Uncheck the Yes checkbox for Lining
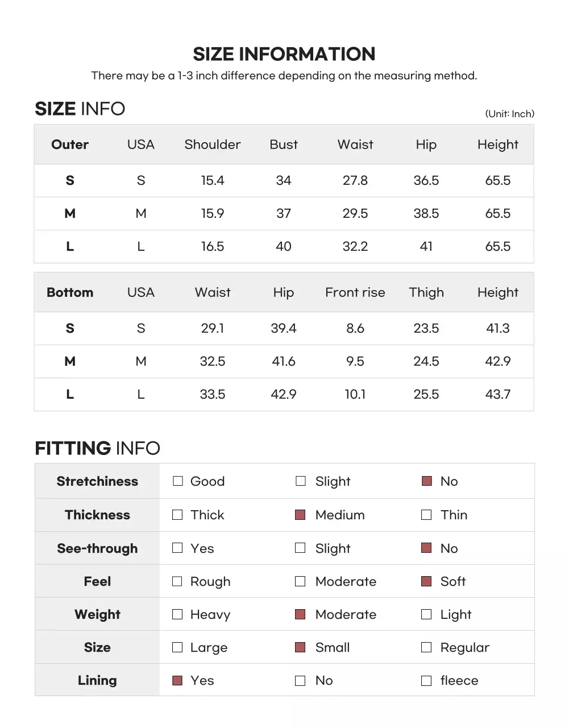 177,681
